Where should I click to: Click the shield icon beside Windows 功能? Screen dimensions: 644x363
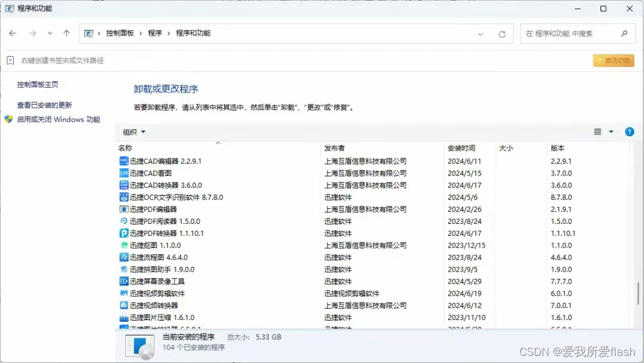click(8, 119)
